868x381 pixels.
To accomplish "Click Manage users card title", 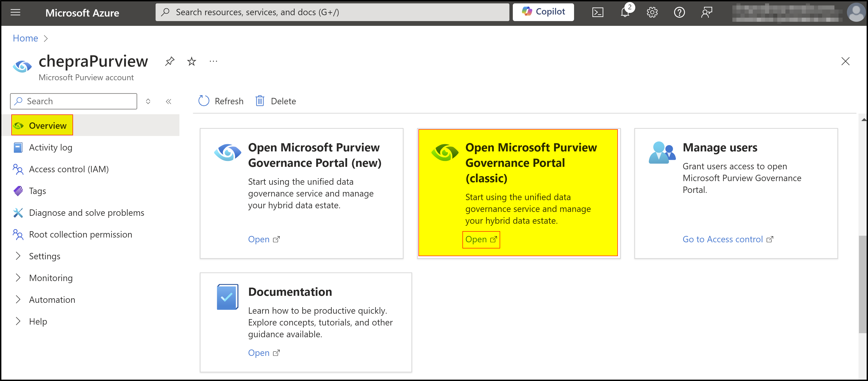I will 720,147.
